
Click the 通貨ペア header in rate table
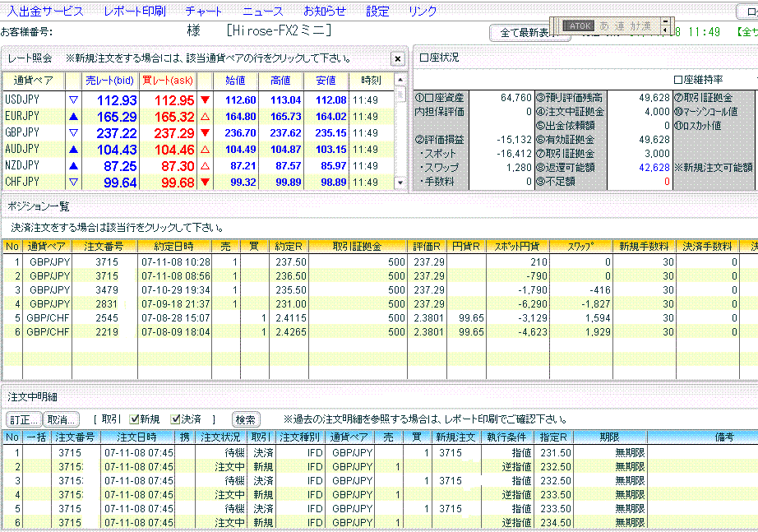click(34, 81)
